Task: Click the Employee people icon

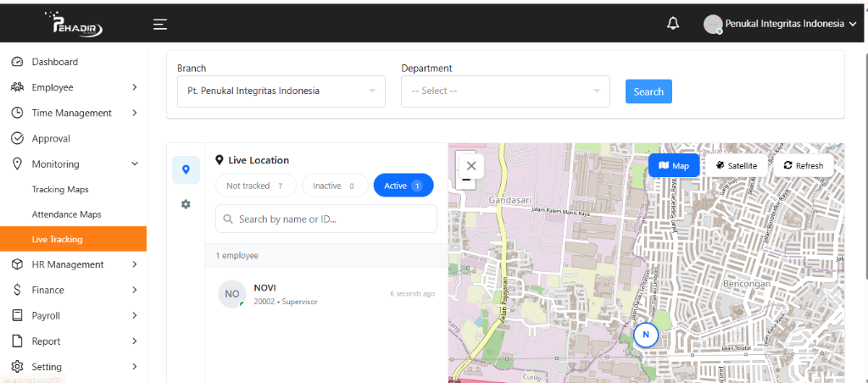Action: 17,87
